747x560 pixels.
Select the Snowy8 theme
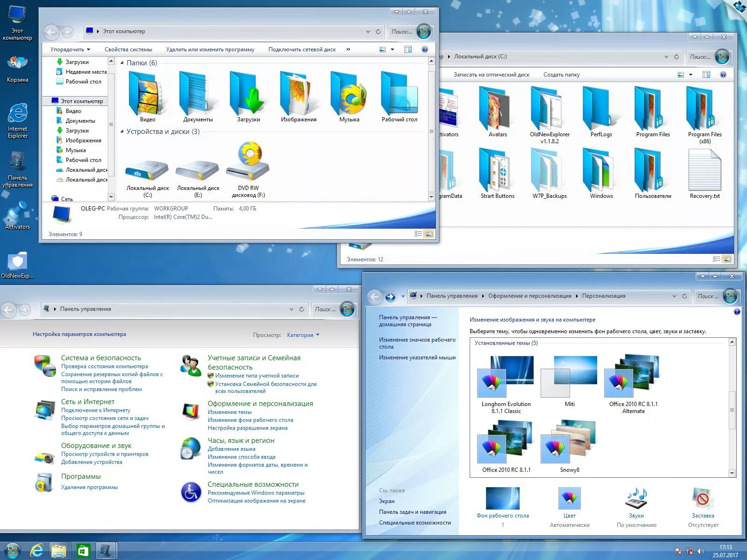pos(570,447)
